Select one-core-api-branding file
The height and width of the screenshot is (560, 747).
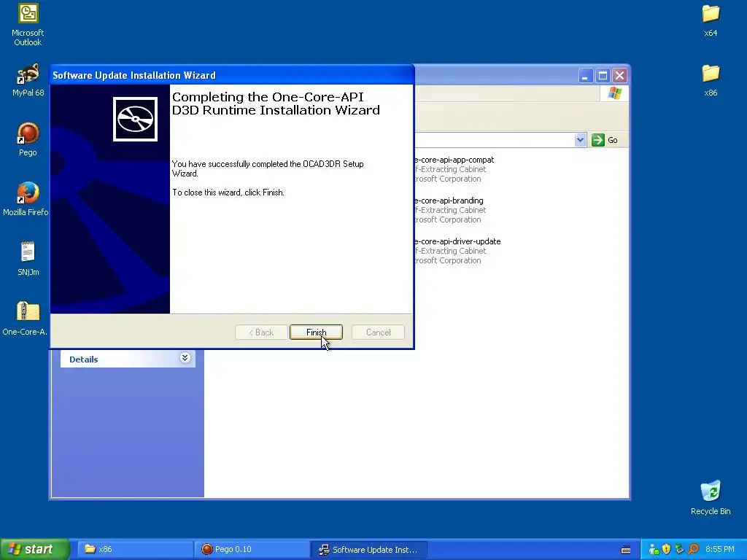(x=450, y=210)
